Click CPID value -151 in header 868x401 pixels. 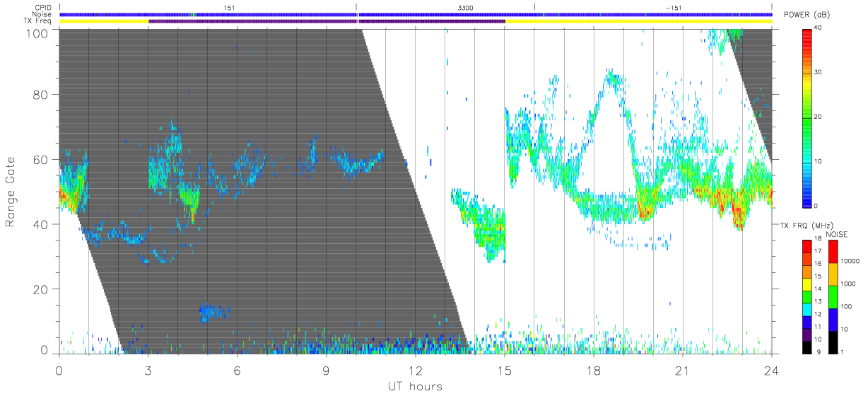[674, 8]
